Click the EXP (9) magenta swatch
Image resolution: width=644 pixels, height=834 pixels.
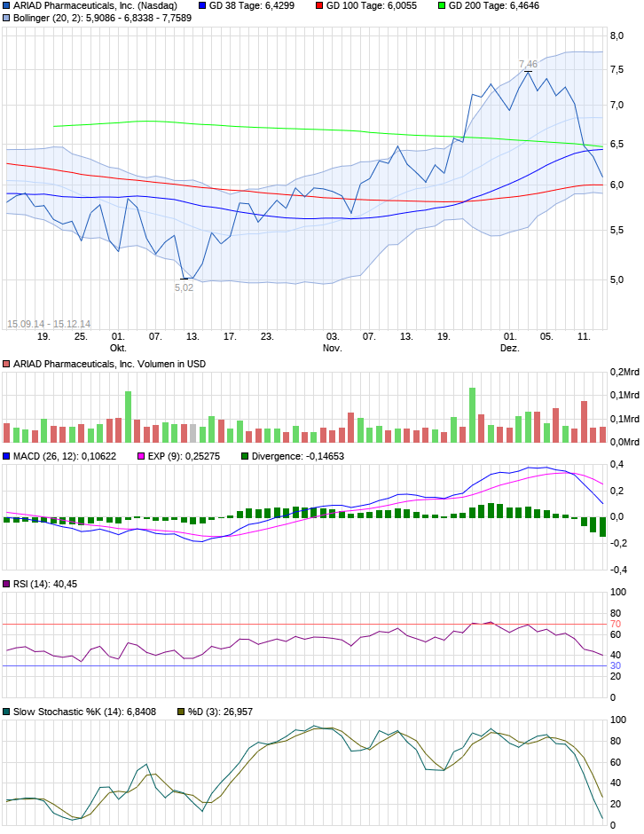141,456
